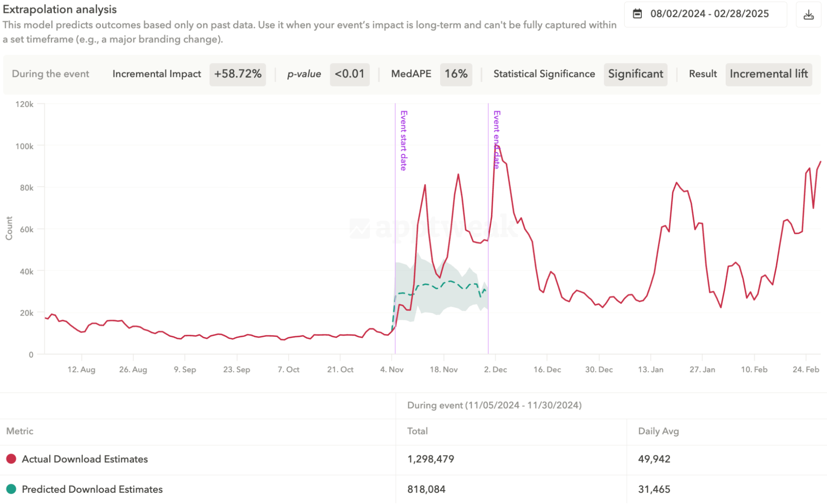Image resolution: width=827 pixels, height=504 pixels.
Task: Toggle the Predicted Download Estimates series visibility
Action: click(x=92, y=489)
